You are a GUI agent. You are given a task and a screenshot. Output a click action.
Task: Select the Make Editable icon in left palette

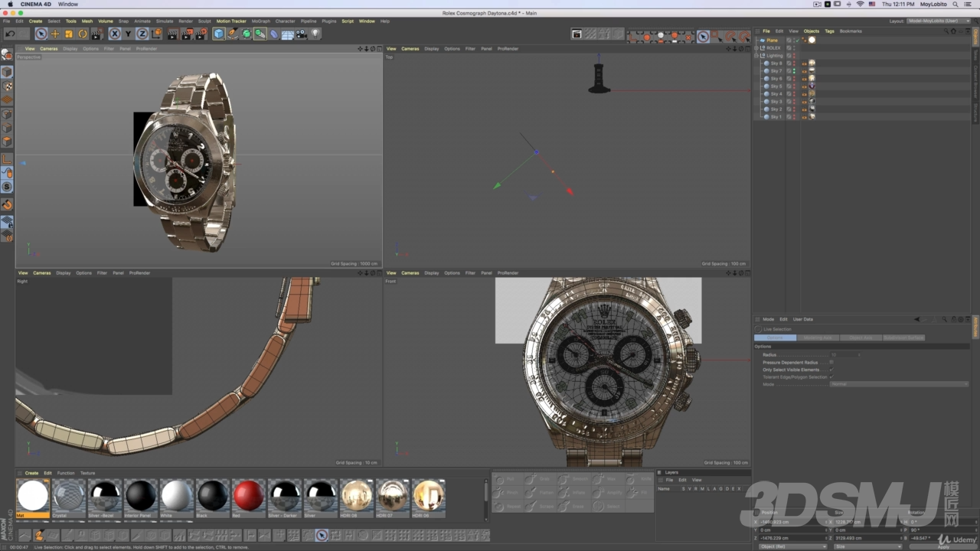pos(7,55)
